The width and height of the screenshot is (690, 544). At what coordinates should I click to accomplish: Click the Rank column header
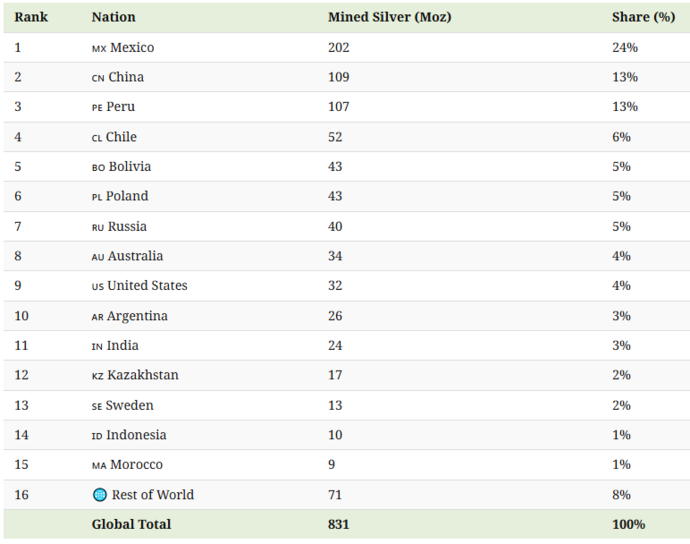(31, 17)
